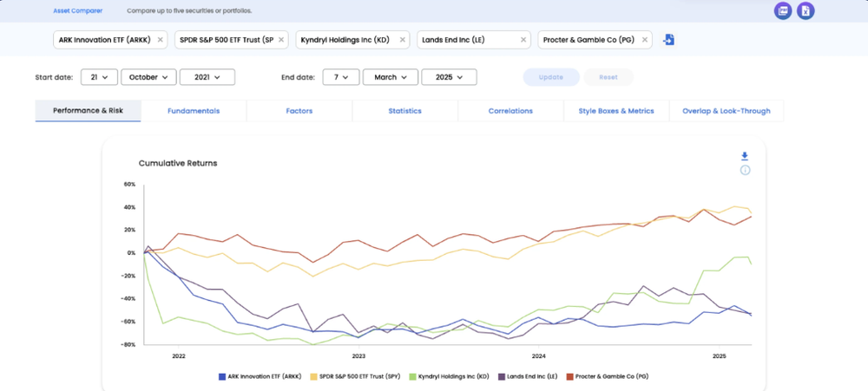Click the SPY yellow legend swatch

314,376
